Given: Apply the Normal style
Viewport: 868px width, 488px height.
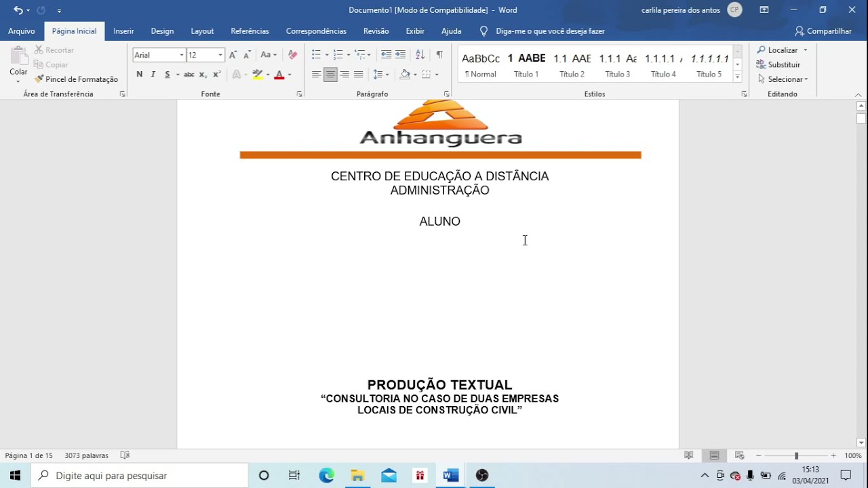Looking at the screenshot, I should pyautogui.click(x=481, y=65).
